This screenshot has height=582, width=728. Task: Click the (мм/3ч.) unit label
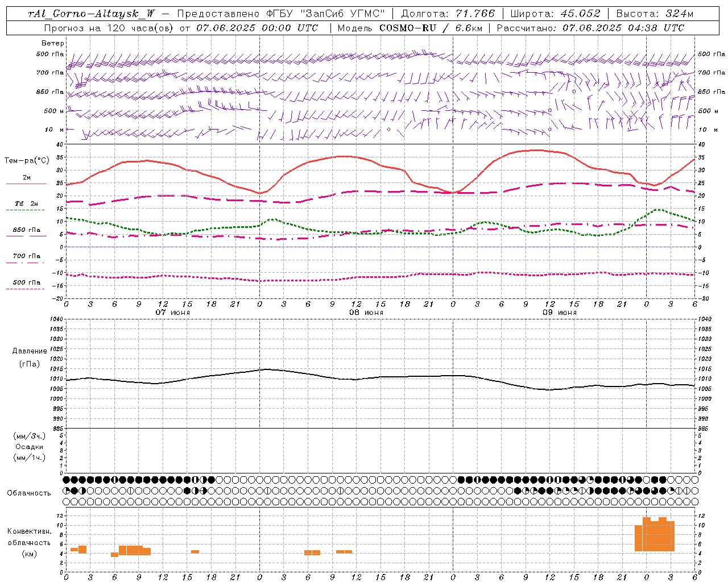29,436
